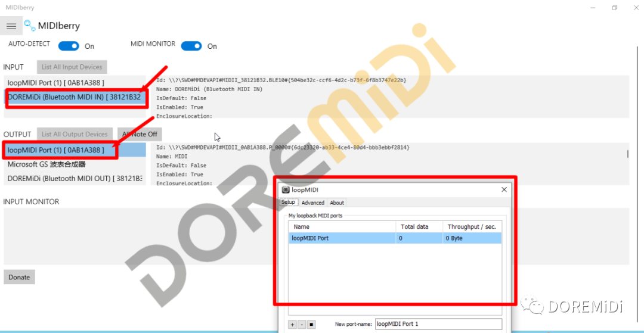Click the 0 Byte throughput cell

coord(472,238)
